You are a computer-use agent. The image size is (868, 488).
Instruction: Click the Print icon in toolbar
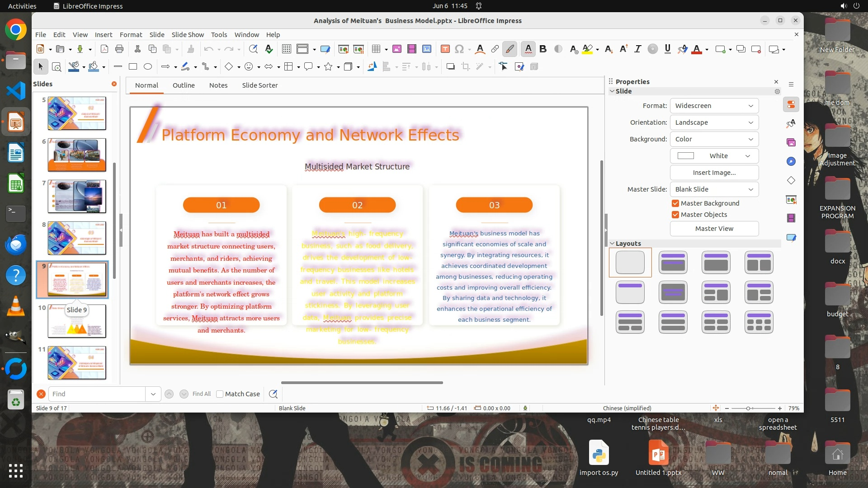tap(119, 49)
